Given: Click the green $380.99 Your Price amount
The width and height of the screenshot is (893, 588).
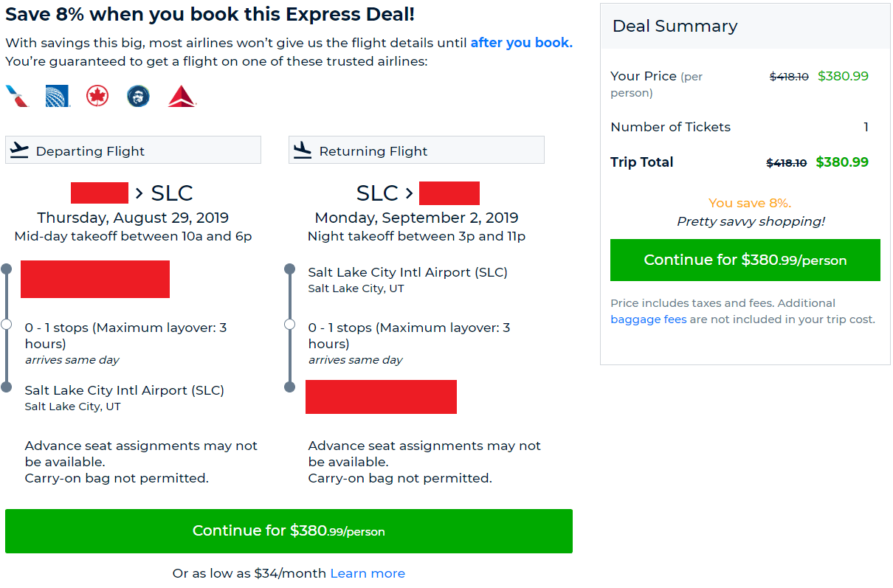Looking at the screenshot, I should [843, 76].
